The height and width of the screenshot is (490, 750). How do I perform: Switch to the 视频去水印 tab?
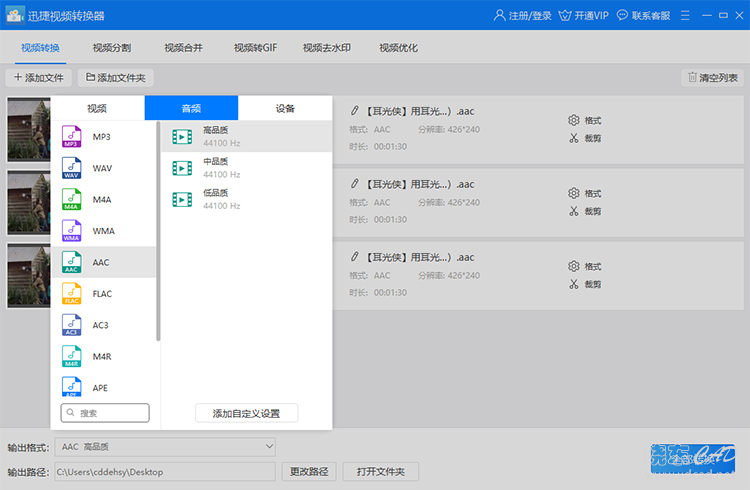pos(327,48)
